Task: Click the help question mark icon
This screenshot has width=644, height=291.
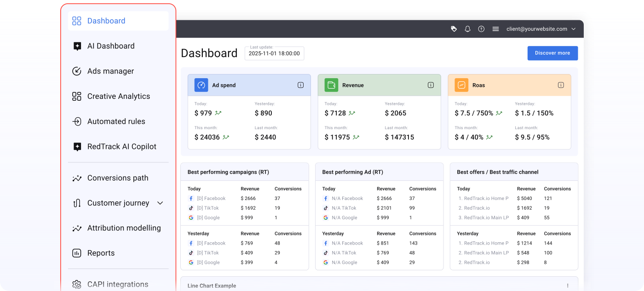Action: click(x=481, y=29)
